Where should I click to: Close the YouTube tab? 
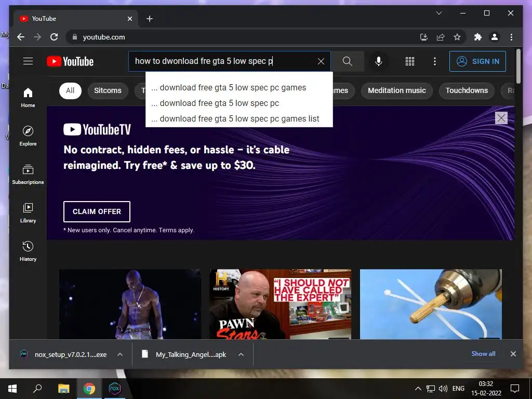129,19
